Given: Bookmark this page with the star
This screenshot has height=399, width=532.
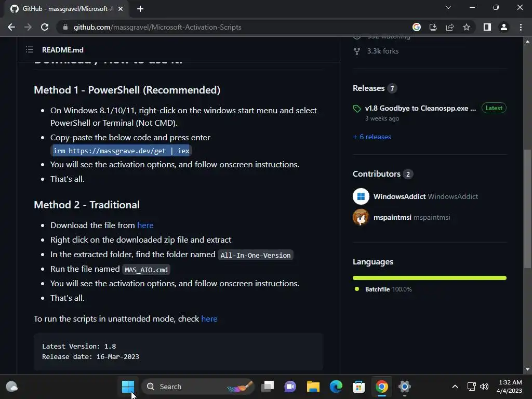Looking at the screenshot, I should coord(467,27).
